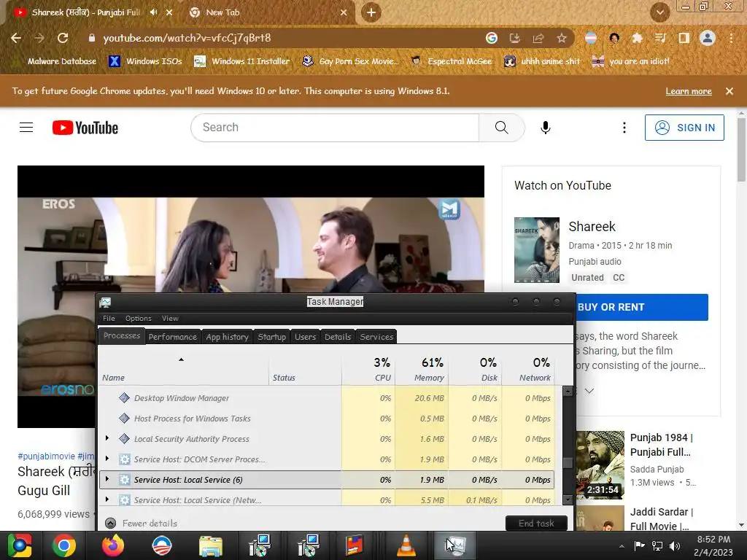This screenshot has width=747, height=560.
Task: Click the SIGN IN button on YouTube
Action: 684,128
